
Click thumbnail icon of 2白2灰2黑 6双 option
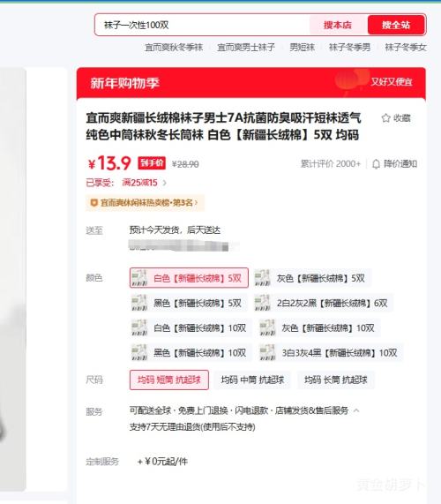[262, 303]
